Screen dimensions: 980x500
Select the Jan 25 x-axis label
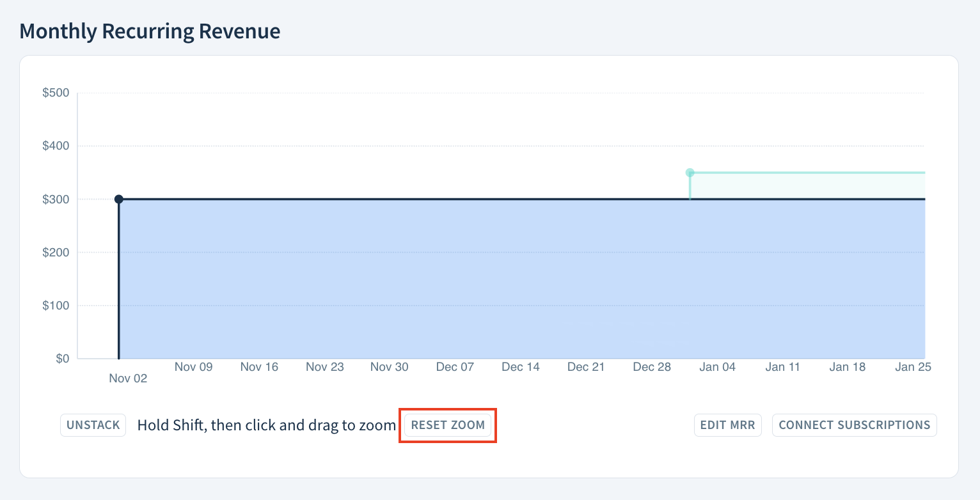(913, 366)
